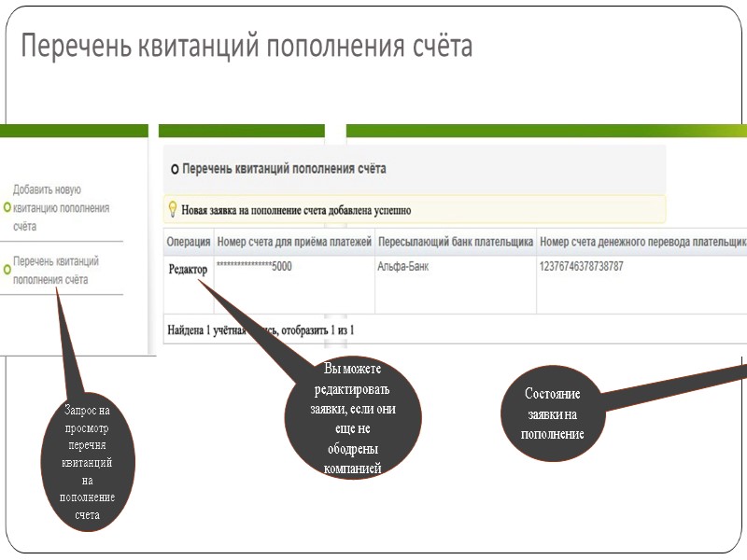Image resolution: width=747 pixels, height=560 pixels.
Task: Click the circle marker before 'Перечень квитанций' heading
Action: (175, 168)
